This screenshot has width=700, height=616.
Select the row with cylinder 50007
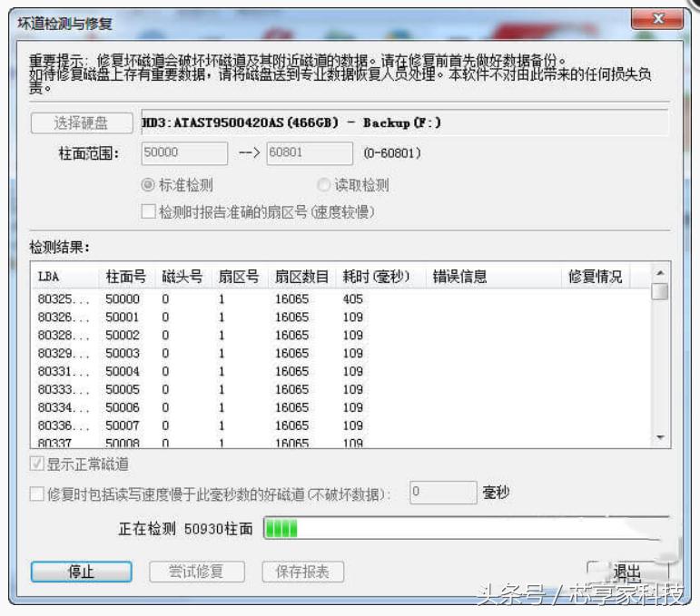pos(341,425)
